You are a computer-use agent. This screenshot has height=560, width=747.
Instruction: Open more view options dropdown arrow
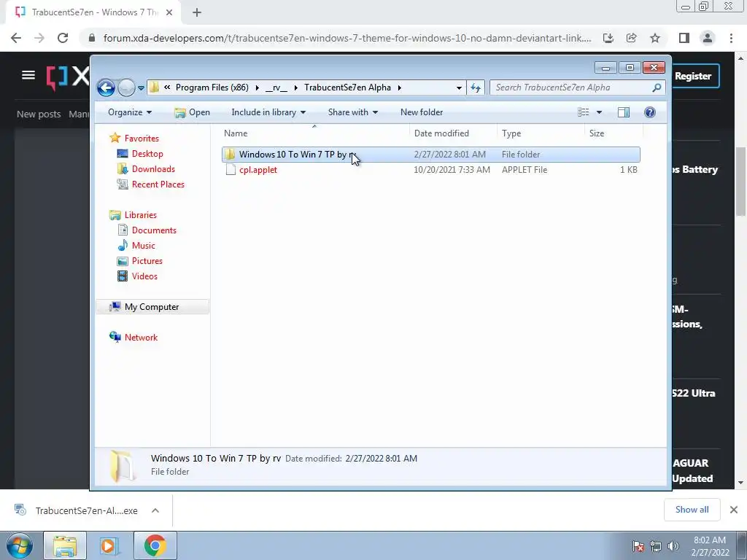point(600,112)
